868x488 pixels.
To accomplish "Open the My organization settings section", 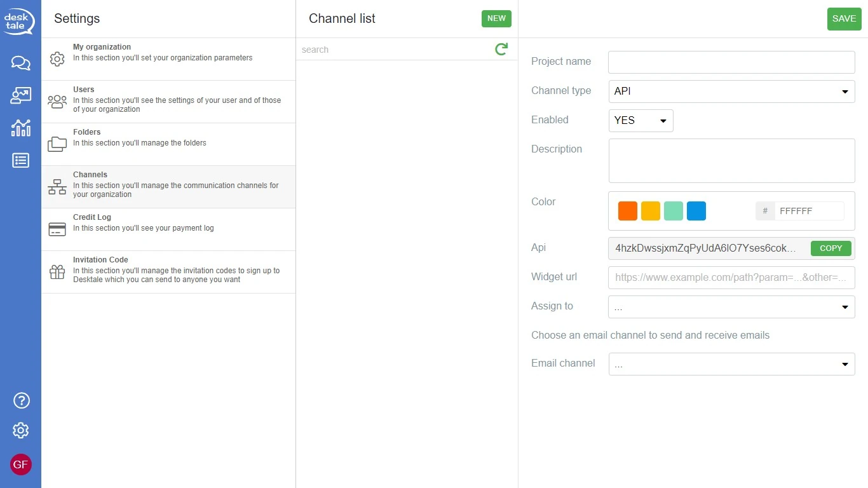I will coord(168,59).
